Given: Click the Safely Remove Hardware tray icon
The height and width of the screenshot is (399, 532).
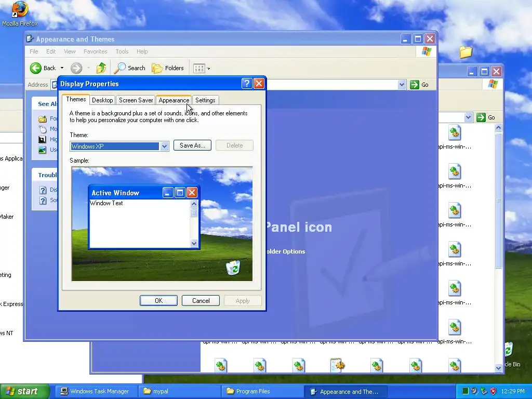Looking at the screenshot, I should click(484, 391).
